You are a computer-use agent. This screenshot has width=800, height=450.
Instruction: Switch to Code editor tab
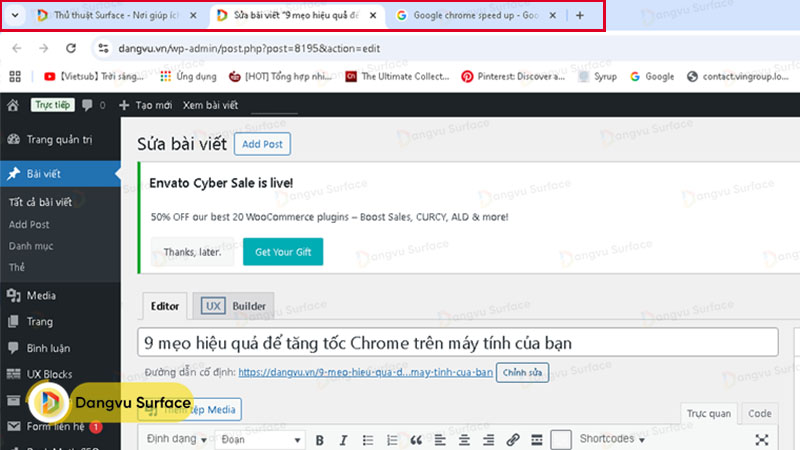[760, 413]
